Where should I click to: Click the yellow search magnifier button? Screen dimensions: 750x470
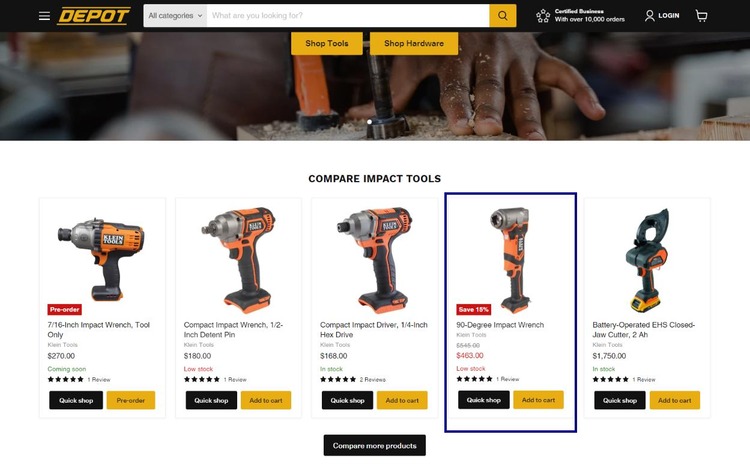[x=502, y=16]
